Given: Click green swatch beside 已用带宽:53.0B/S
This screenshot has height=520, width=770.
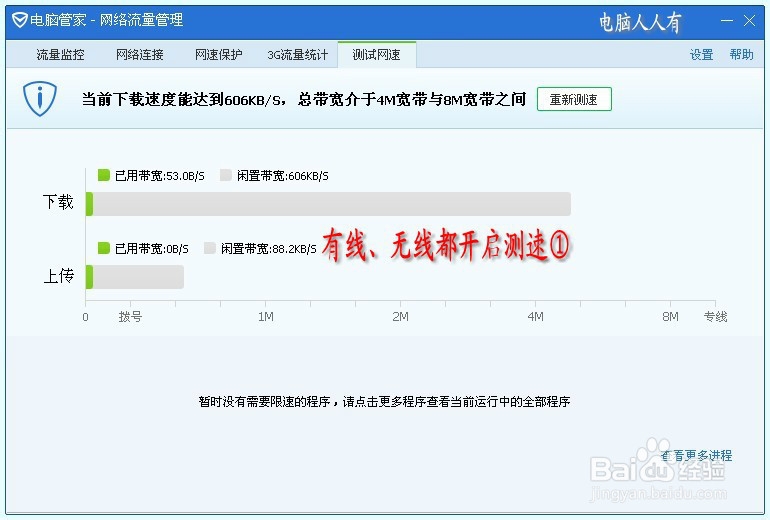Looking at the screenshot, I should pos(104,175).
